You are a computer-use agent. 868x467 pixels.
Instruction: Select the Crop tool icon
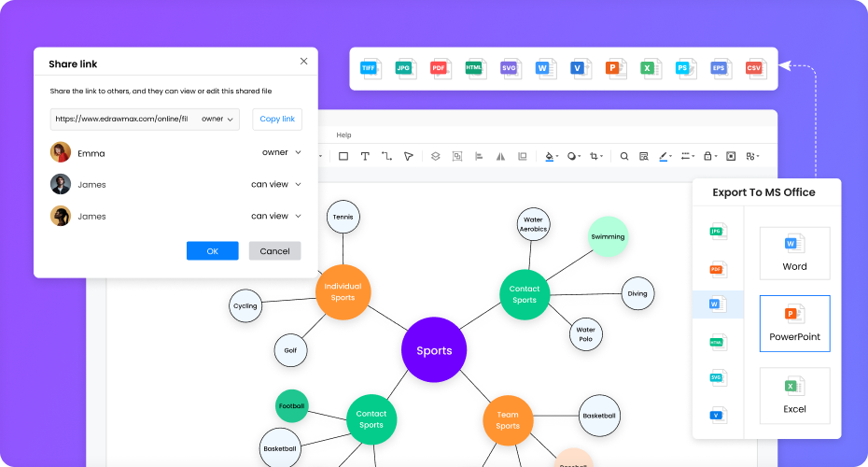click(x=595, y=156)
